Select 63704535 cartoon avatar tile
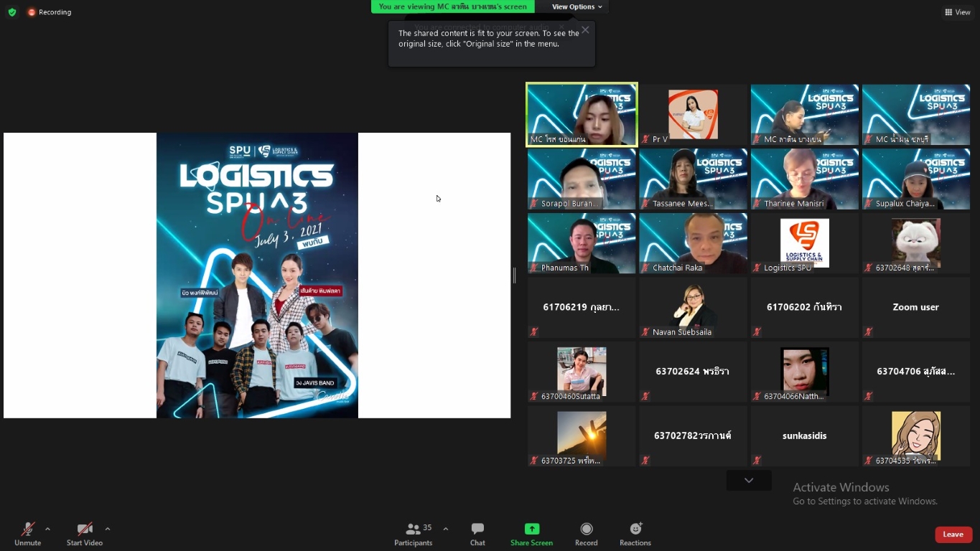 (916, 436)
